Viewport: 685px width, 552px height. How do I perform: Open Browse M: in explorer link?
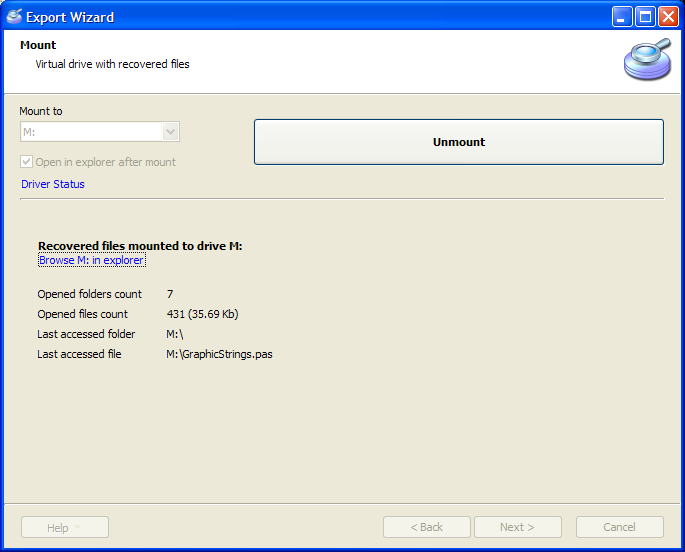coord(91,260)
